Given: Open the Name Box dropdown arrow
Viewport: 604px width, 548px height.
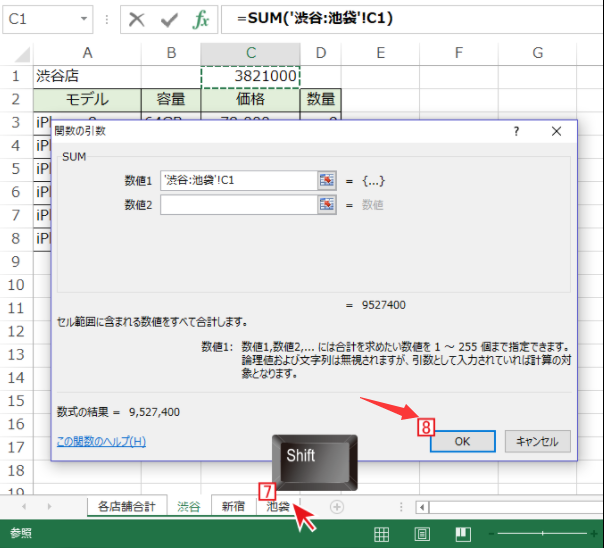Looking at the screenshot, I should pyautogui.click(x=84, y=18).
